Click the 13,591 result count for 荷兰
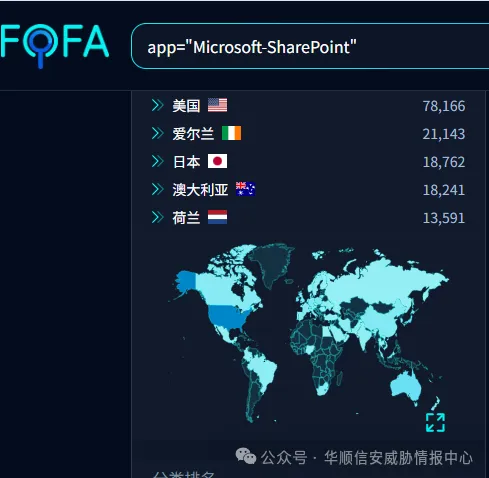 pyautogui.click(x=444, y=218)
